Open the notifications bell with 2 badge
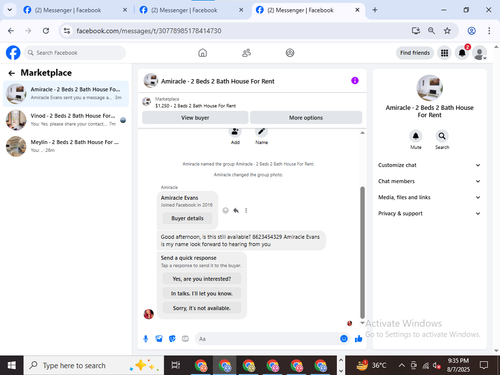Image resolution: width=500 pixels, height=375 pixels. [x=462, y=53]
